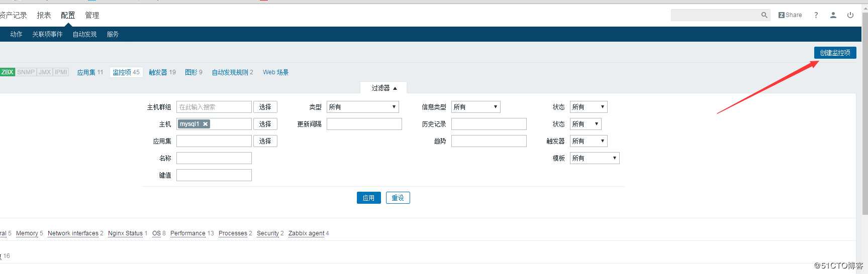Open 监控项 45 tab
868x274 pixels.
coord(126,72)
